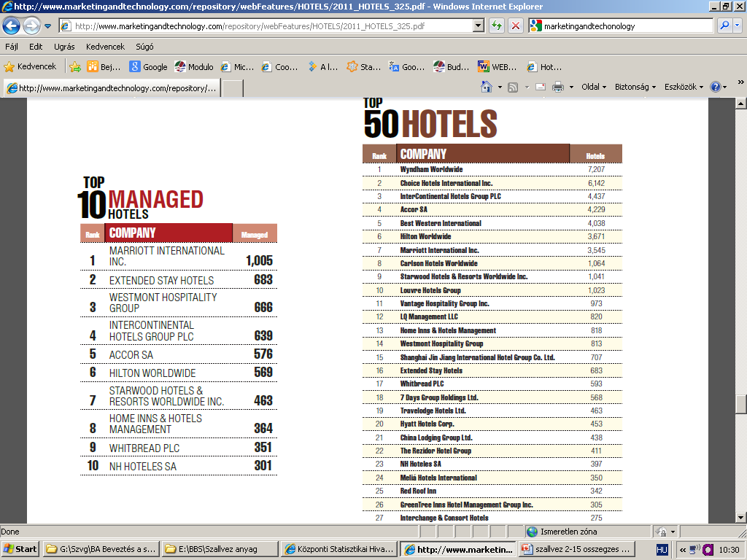Click the search box with marketingandtechonology
Image resolution: width=747 pixels, height=560 pixels.
pos(622,26)
